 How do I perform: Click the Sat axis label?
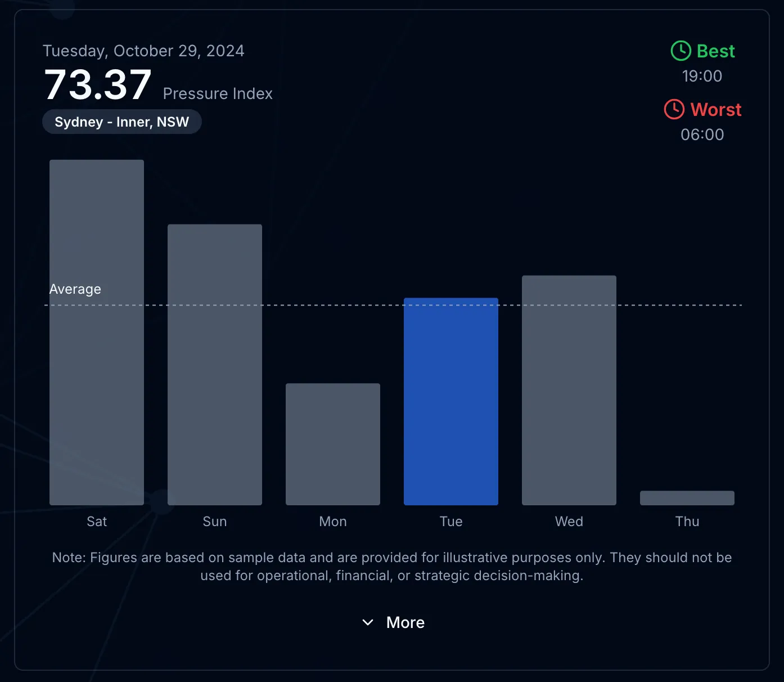[97, 522]
